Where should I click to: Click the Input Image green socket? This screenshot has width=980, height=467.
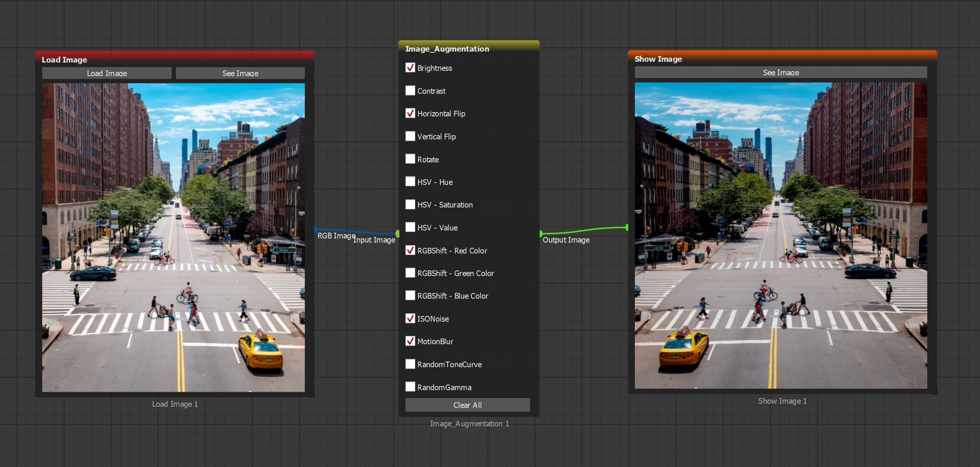pos(397,233)
